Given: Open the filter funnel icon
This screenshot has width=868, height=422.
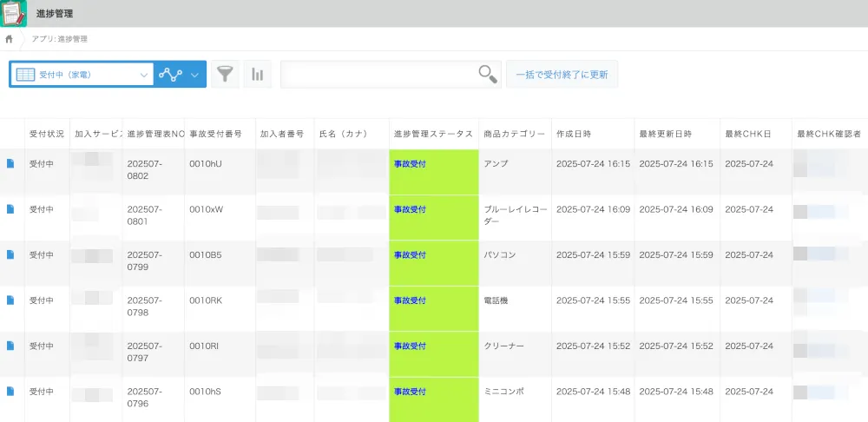Looking at the screenshot, I should (225, 75).
